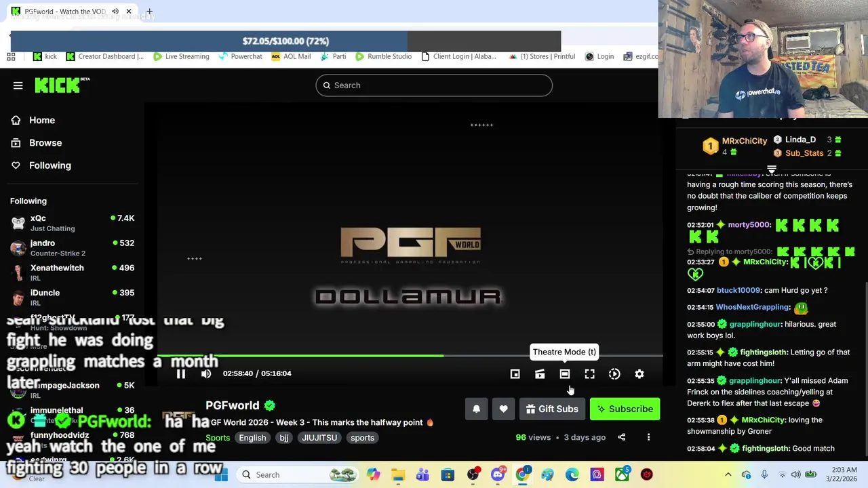Go to Home in sidebar

click(42, 120)
